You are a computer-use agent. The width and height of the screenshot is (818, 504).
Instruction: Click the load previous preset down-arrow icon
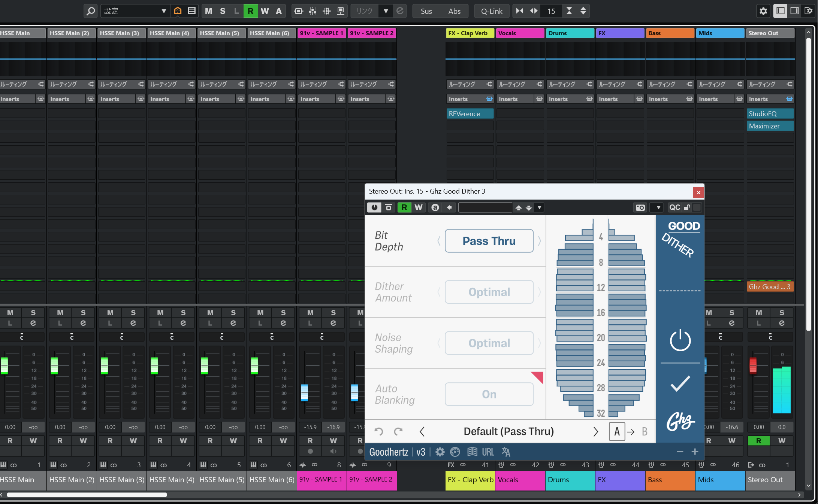coord(529,207)
